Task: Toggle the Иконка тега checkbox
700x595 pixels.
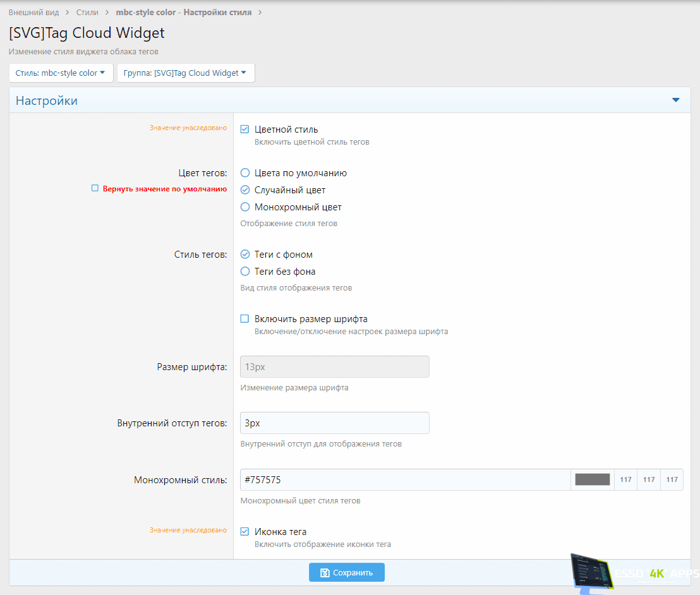Action: click(x=245, y=532)
